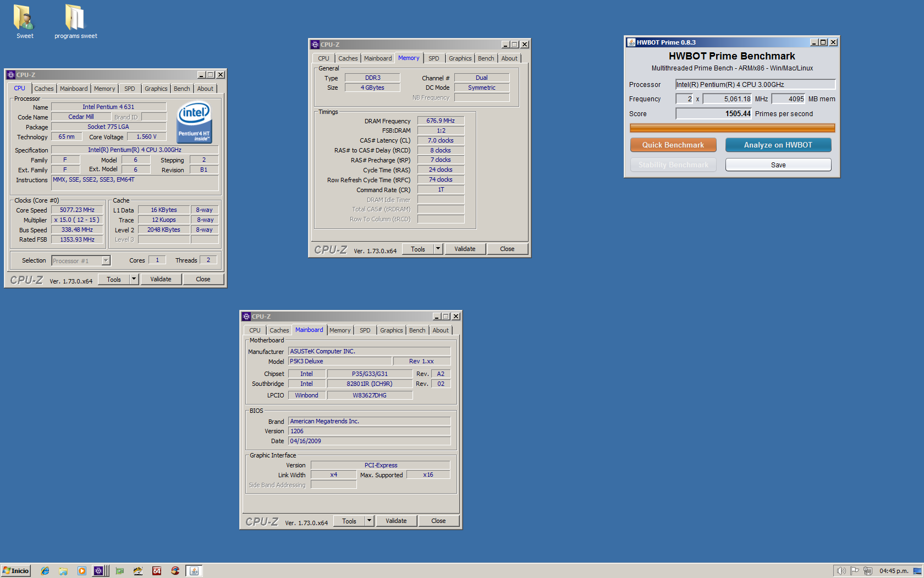This screenshot has width=924, height=578.
Task: Click the HWBOT frequency 5,061.18 field
Action: click(727, 99)
